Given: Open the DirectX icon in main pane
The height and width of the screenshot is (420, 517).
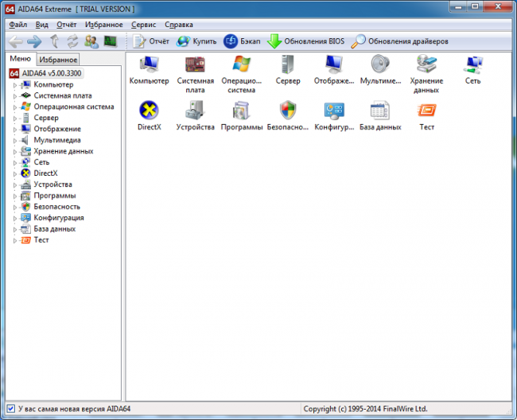Looking at the screenshot, I should [x=149, y=111].
